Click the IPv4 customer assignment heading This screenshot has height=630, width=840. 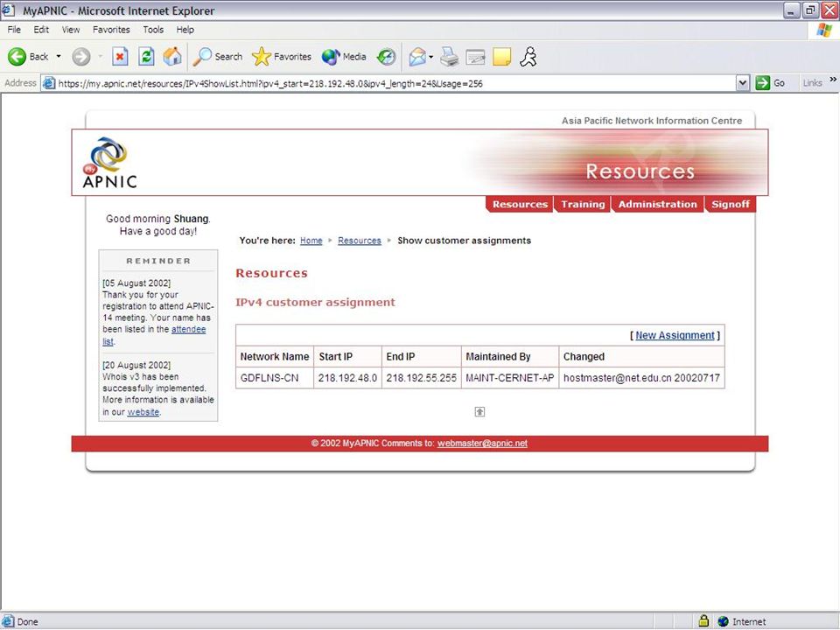point(315,302)
